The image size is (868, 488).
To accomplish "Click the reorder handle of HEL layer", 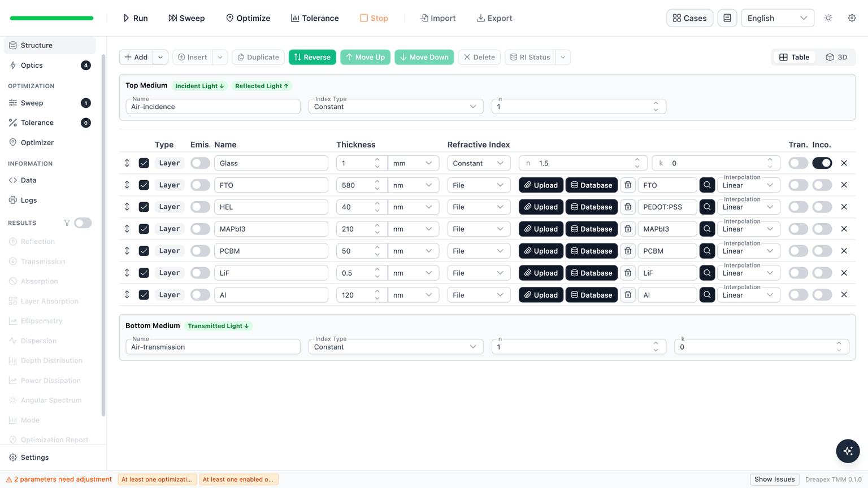I will 127,207.
